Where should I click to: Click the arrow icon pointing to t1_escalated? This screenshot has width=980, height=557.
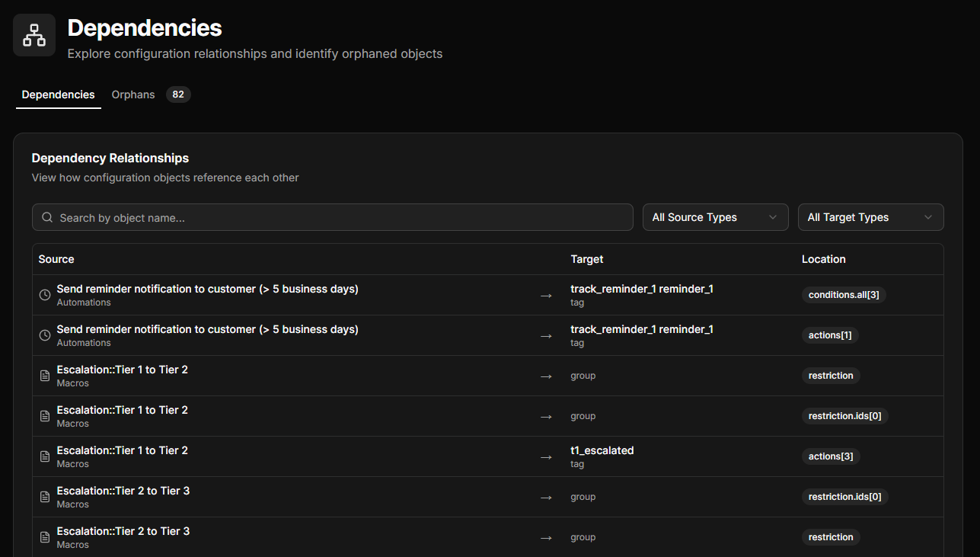(545, 456)
